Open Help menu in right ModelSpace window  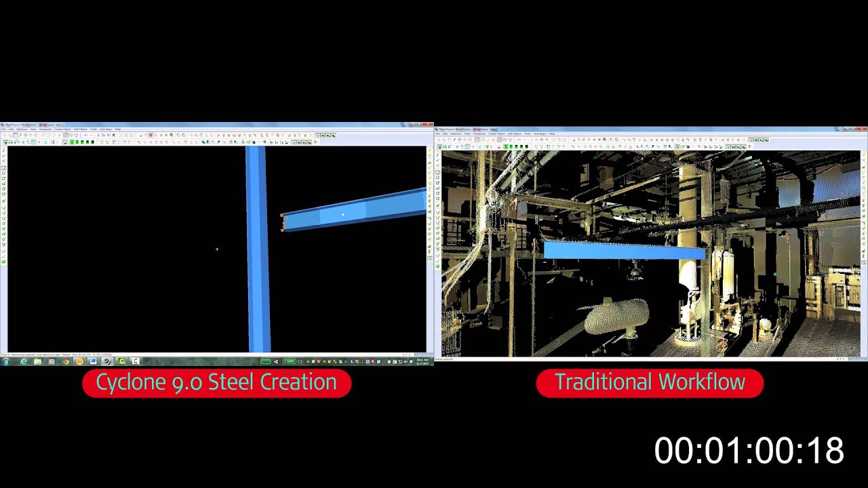pyautogui.click(x=551, y=134)
